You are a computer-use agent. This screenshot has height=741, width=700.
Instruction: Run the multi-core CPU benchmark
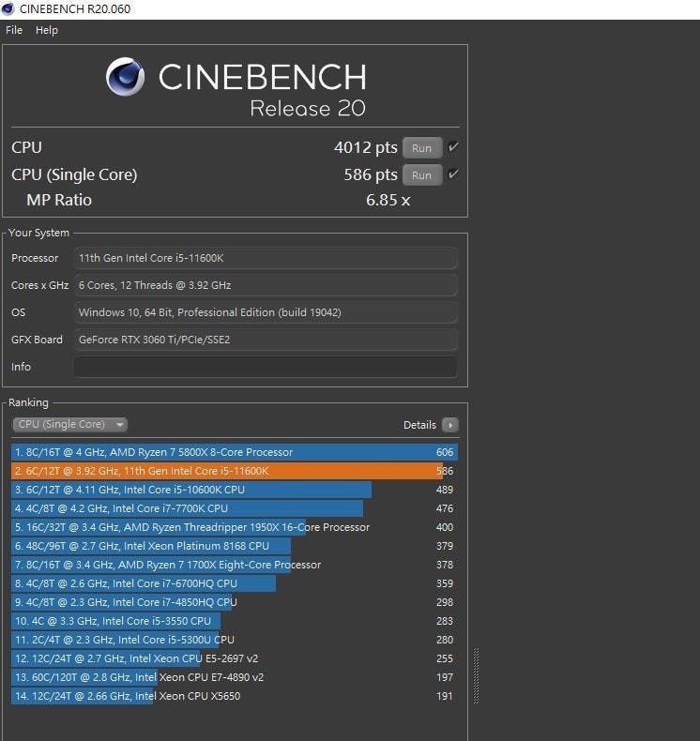pos(422,148)
